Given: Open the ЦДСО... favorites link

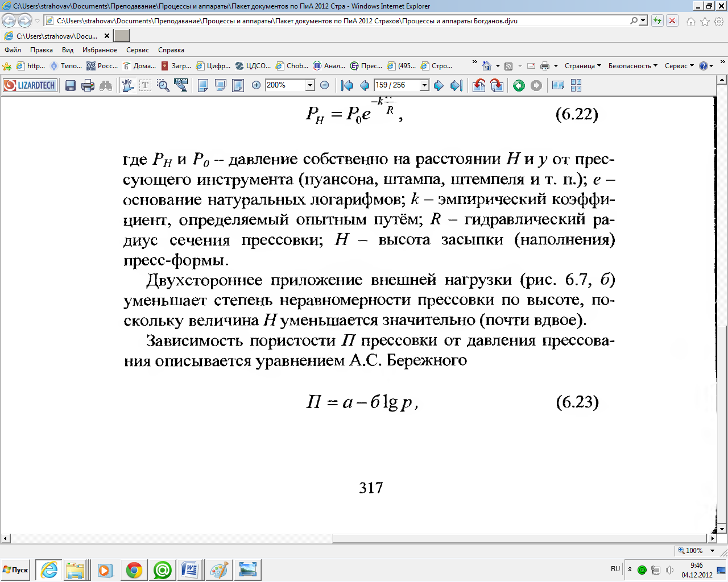Looking at the screenshot, I should point(253,66).
